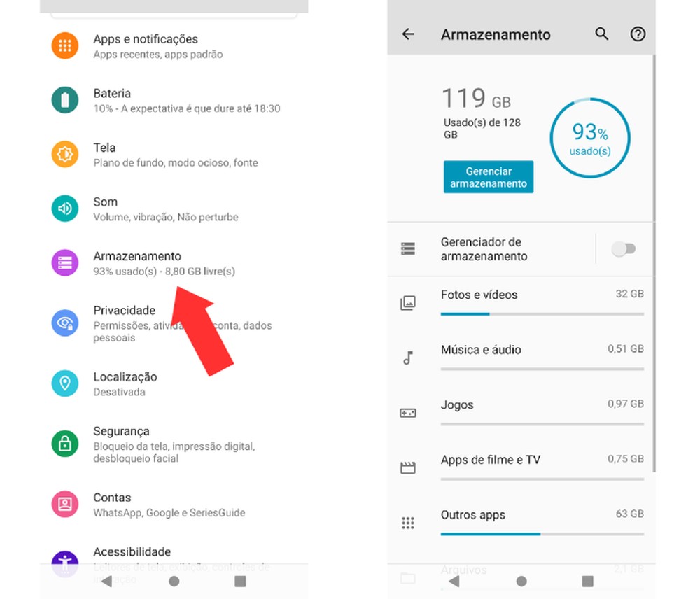700x599 pixels.
Task: Open Jogos storage category
Action: click(x=521, y=413)
